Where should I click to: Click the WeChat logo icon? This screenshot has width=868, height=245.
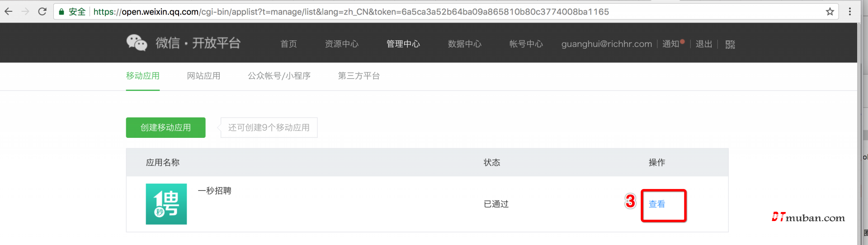[137, 43]
